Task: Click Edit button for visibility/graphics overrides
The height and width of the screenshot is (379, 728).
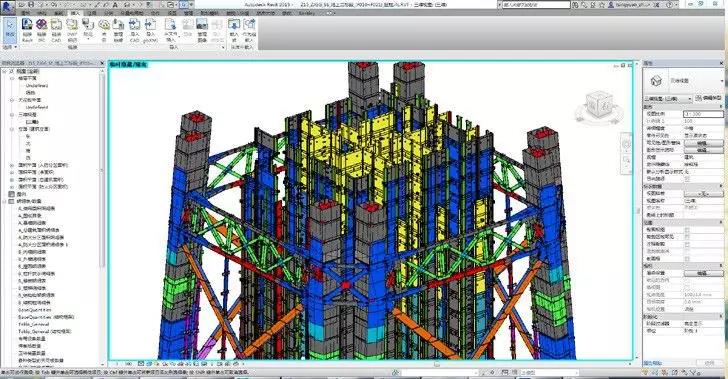Action: click(x=703, y=144)
